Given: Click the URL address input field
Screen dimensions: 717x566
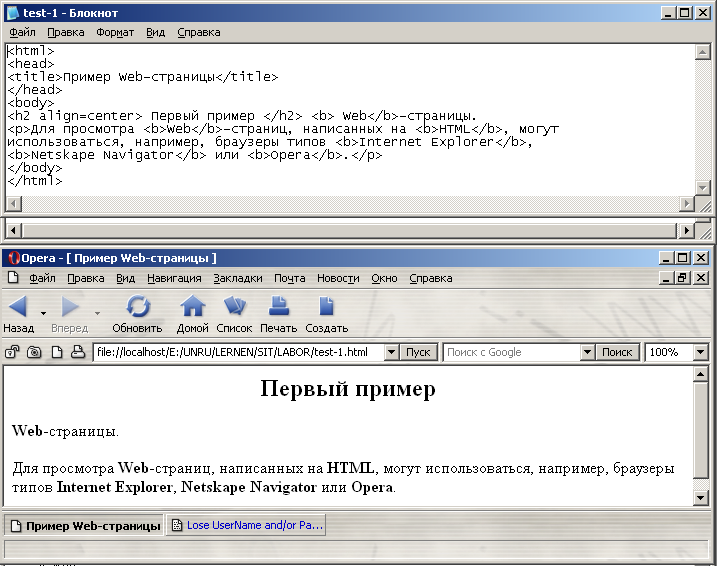Looking at the screenshot, I should (x=239, y=352).
